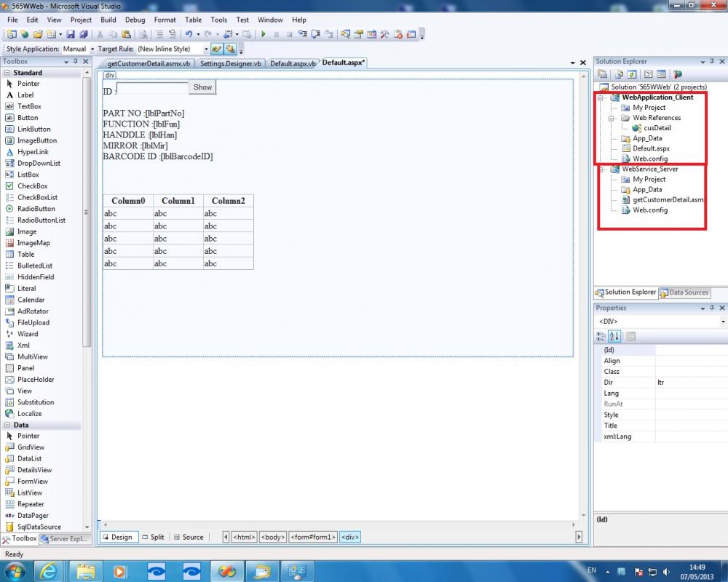Screen dimensions: 728x582
Task: Click the Open File toolbar icon
Action: click(x=38, y=34)
